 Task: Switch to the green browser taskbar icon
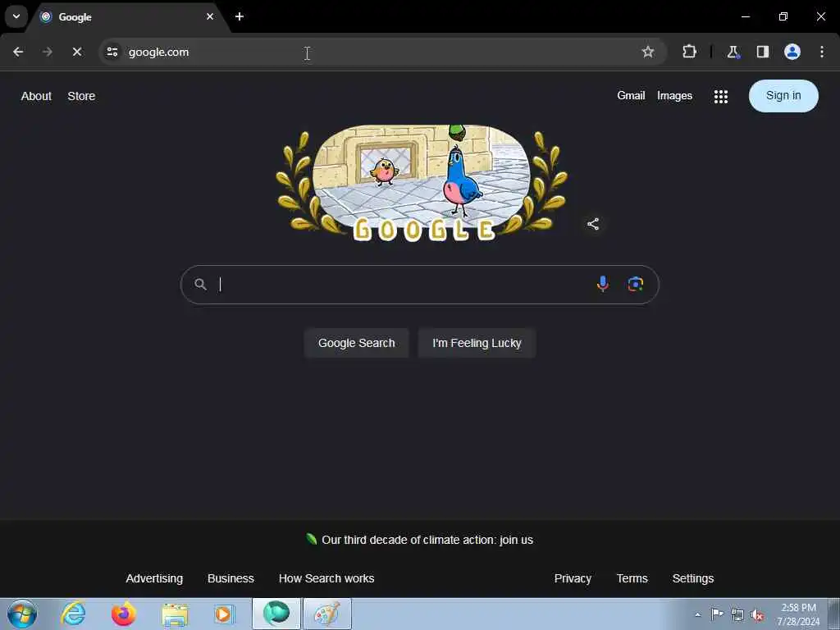[276, 614]
